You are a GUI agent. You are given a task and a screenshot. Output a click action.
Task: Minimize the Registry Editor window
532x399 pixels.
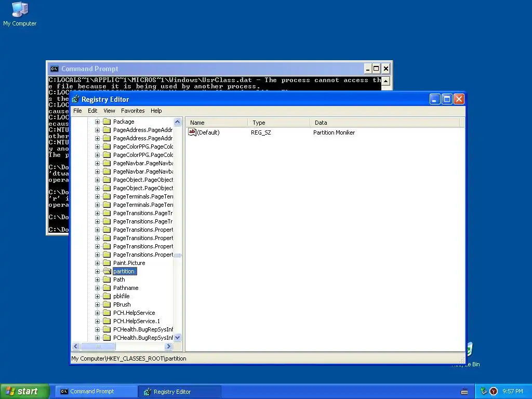435,99
